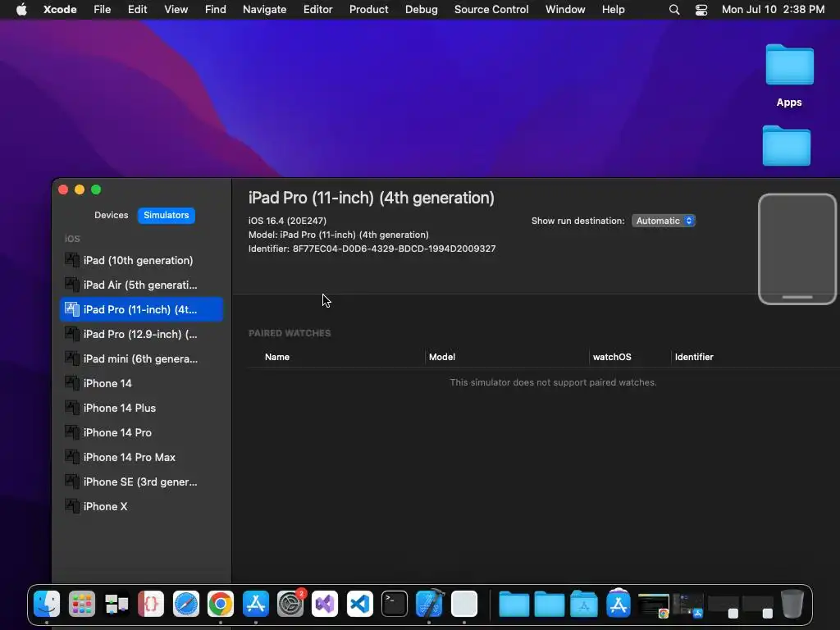This screenshot has width=840, height=630.
Task: Select iPhone SE (3rd generation) simulator
Action: tap(141, 482)
